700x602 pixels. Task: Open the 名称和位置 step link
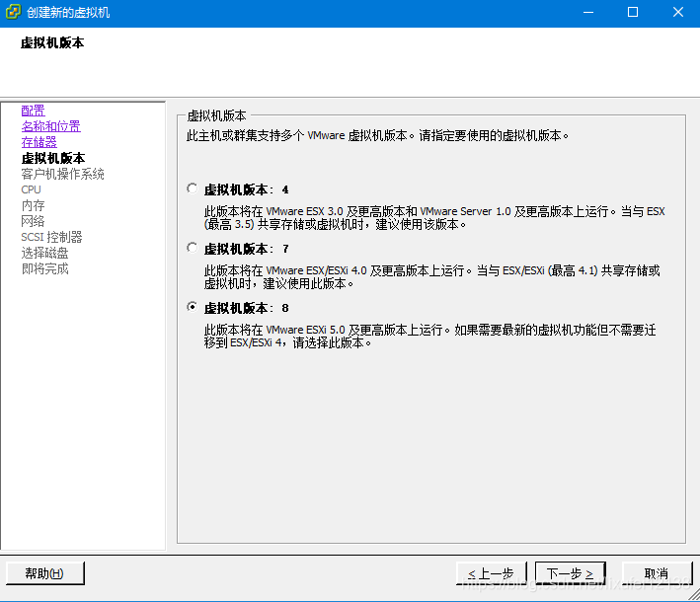pyautogui.click(x=51, y=126)
